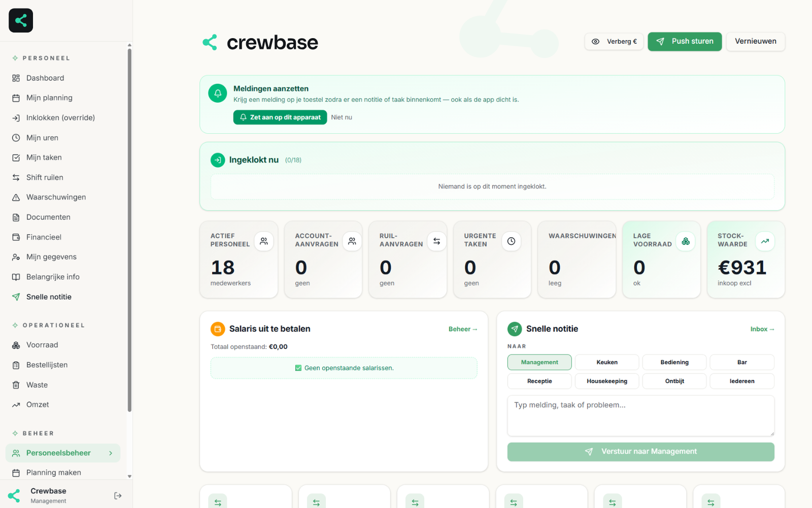This screenshot has width=812, height=508.
Task: Select Keuken as note recipient
Action: [x=607, y=362]
